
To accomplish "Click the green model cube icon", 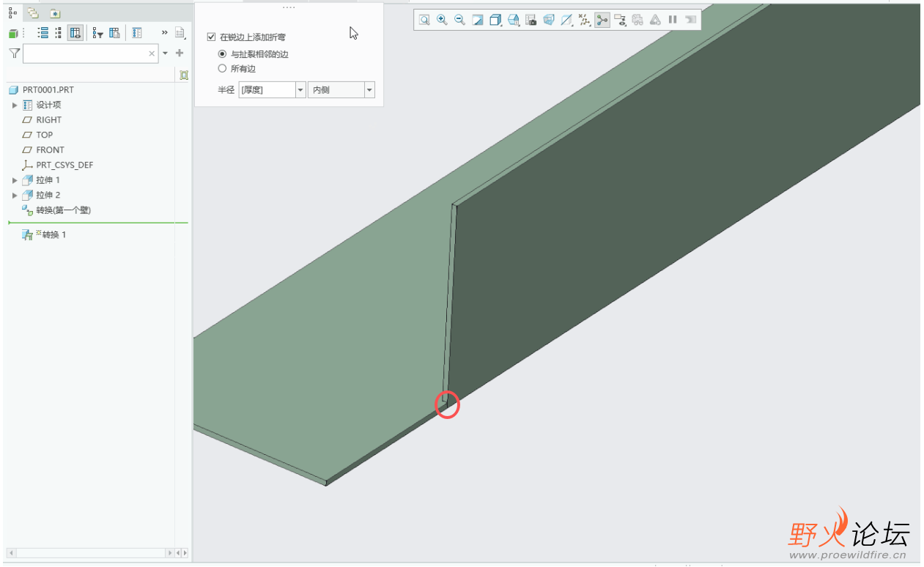I will tap(13, 33).
